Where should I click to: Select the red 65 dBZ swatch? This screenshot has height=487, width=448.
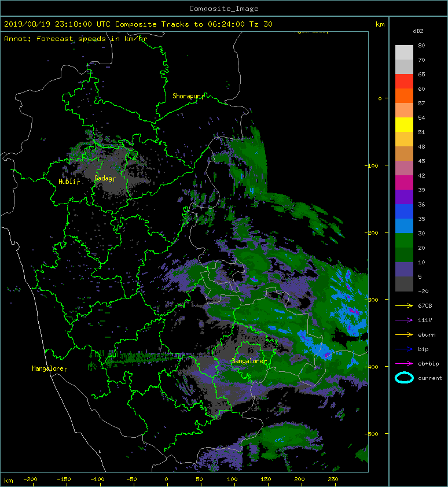point(404,82)
